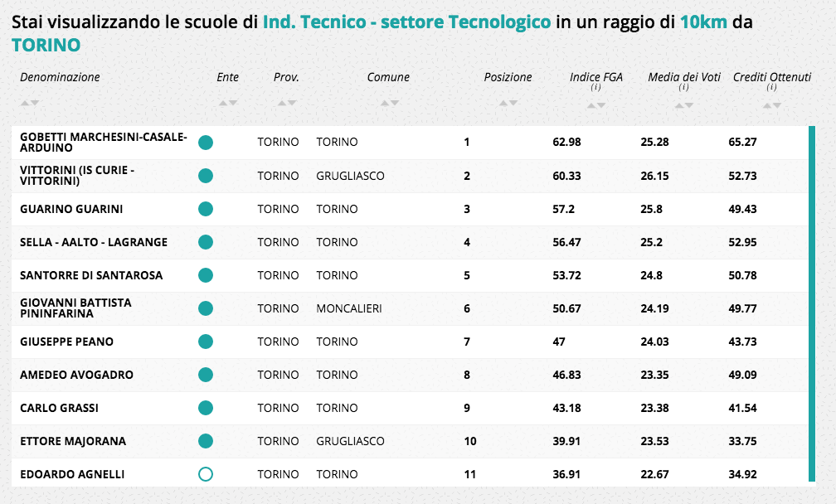Sort ascending by Denominazione column arrow
836x504 pixels.
click(25, 103)
